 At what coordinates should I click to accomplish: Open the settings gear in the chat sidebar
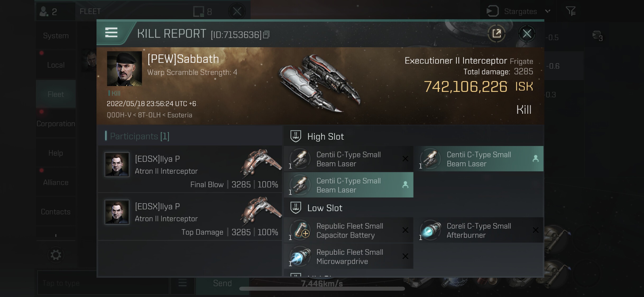[x=56, y=255]
